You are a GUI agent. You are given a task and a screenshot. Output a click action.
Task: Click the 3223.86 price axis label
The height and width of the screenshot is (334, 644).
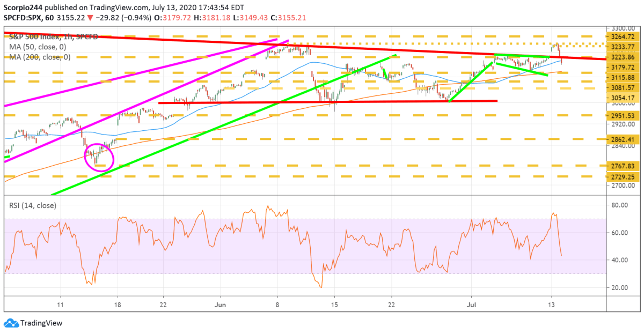pos(623,57)
